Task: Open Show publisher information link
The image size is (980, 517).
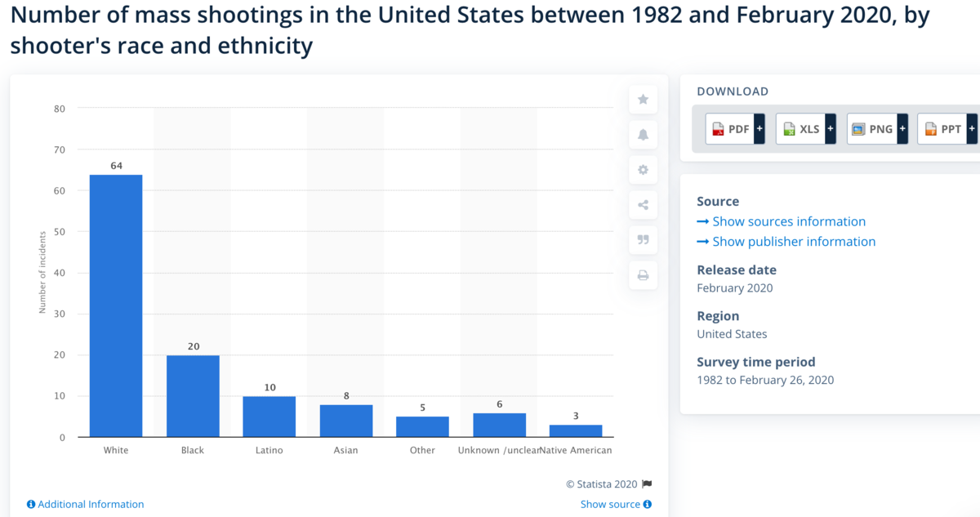Action: pyautogui.click(x=793, y=242)
